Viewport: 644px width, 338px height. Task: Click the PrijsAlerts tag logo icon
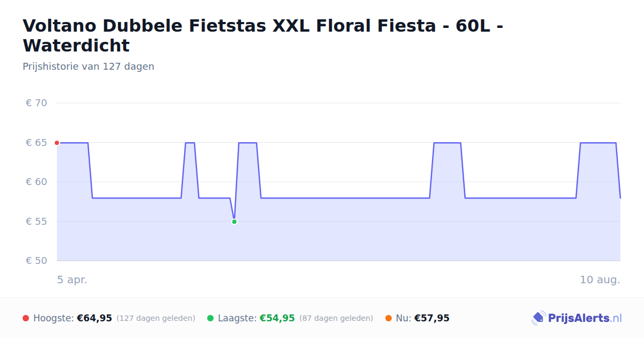pos(538,318)
